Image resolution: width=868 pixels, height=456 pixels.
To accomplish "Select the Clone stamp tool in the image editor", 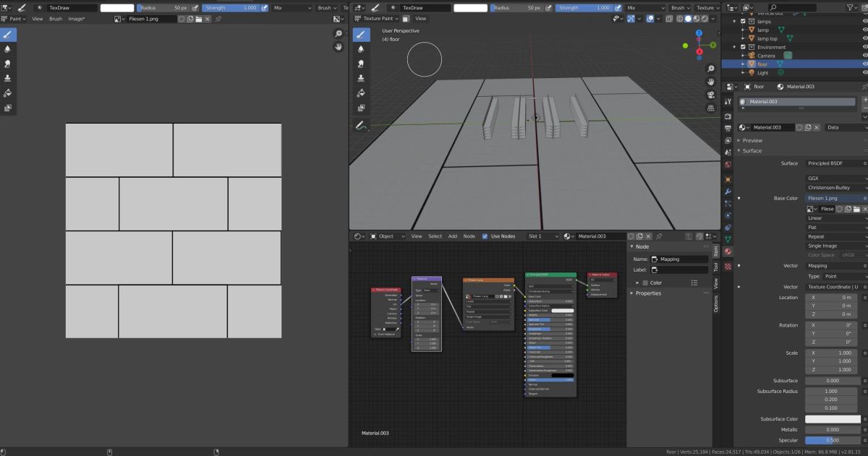I will (x=7, y=78).
